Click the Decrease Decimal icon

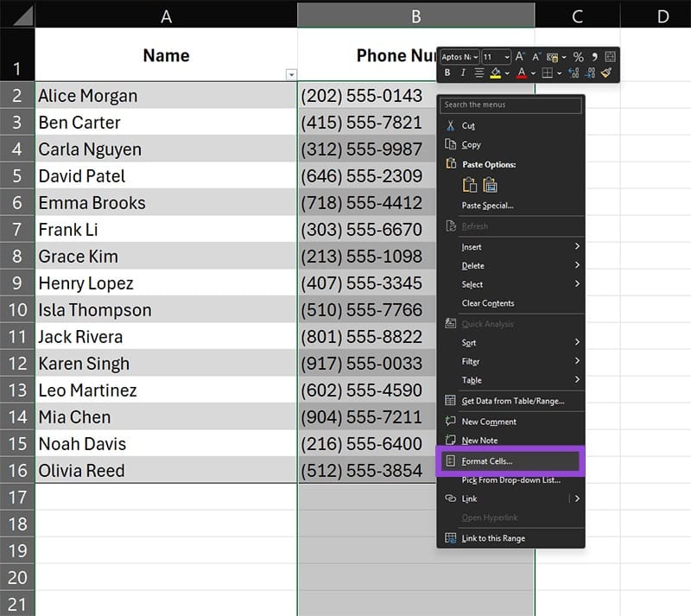[591, 73]
